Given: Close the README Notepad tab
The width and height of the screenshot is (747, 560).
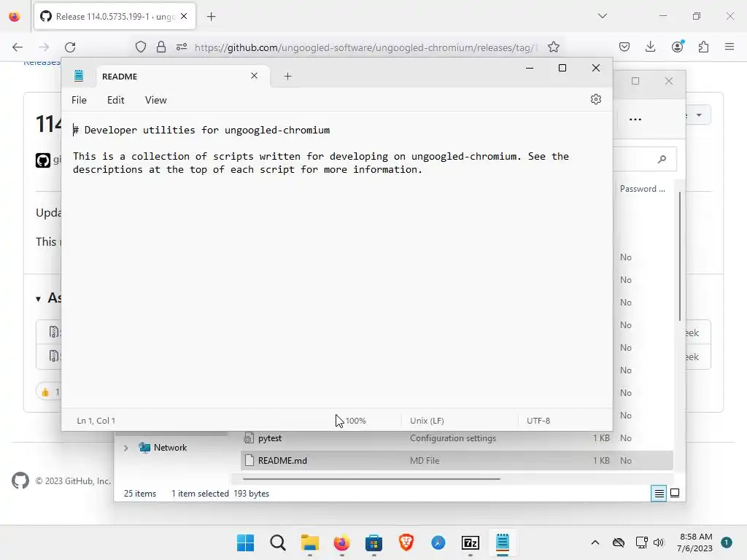Looking at the screenshot, I should point(254,76).
